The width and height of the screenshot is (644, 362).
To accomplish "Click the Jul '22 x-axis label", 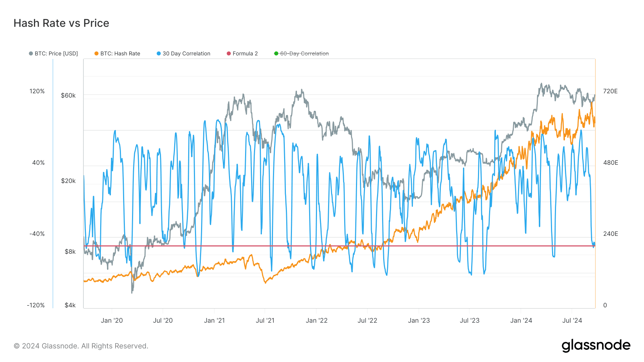I will 367,321.
